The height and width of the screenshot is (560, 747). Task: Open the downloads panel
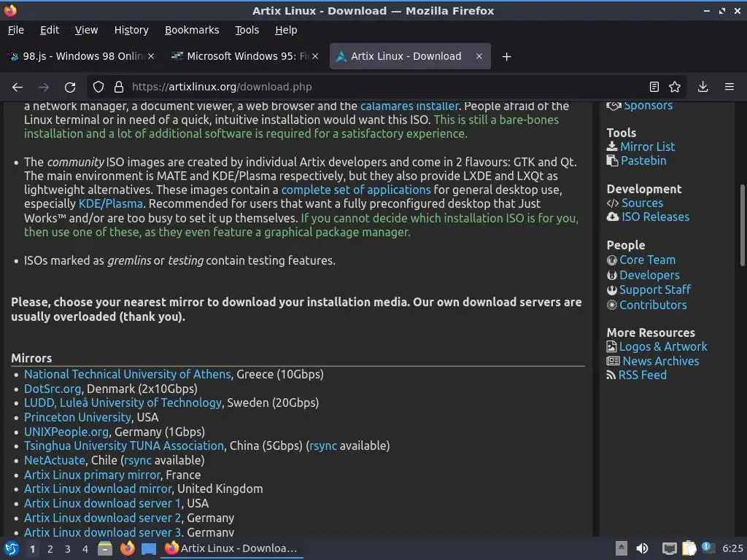click(x=703, y=87)
